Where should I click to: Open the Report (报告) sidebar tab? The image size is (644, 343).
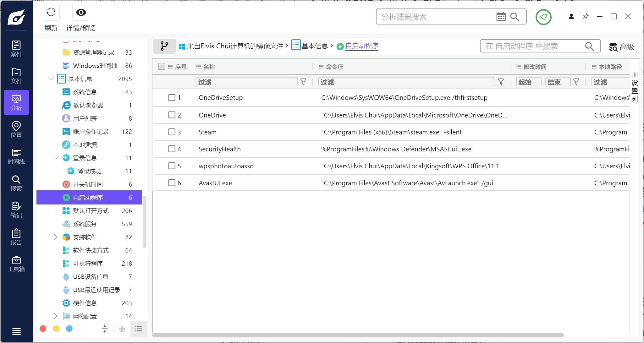pos(16,237)
